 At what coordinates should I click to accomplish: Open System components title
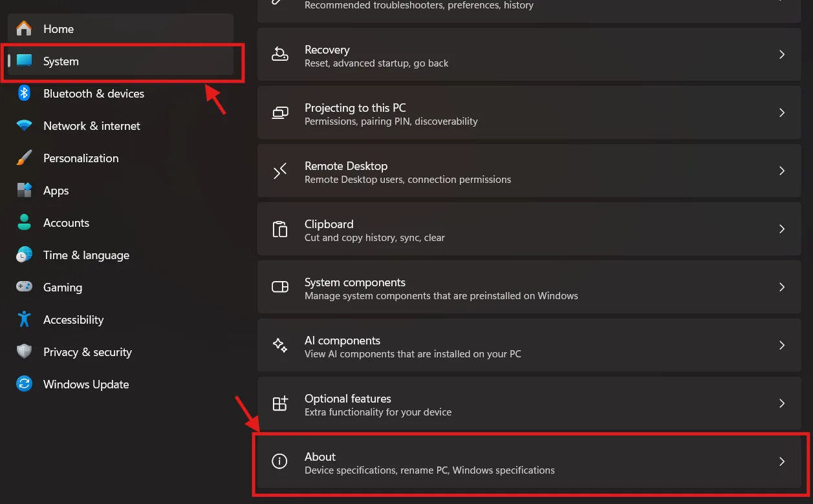coord(355,282)
